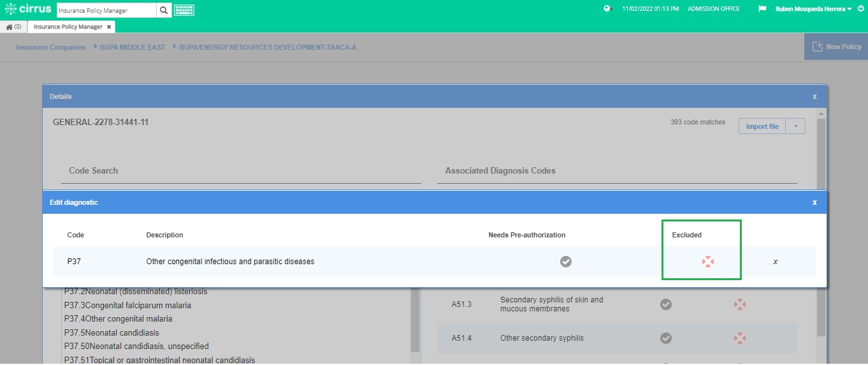868x365 pixels.
Task: Focus the Insurance Policy Manager search field
Action: point(106,10)
